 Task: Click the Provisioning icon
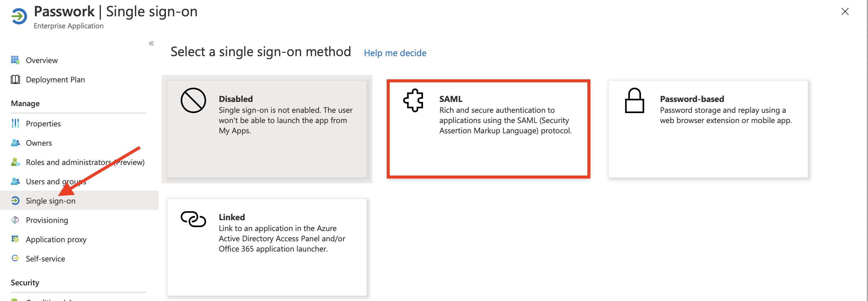point(15,220)
